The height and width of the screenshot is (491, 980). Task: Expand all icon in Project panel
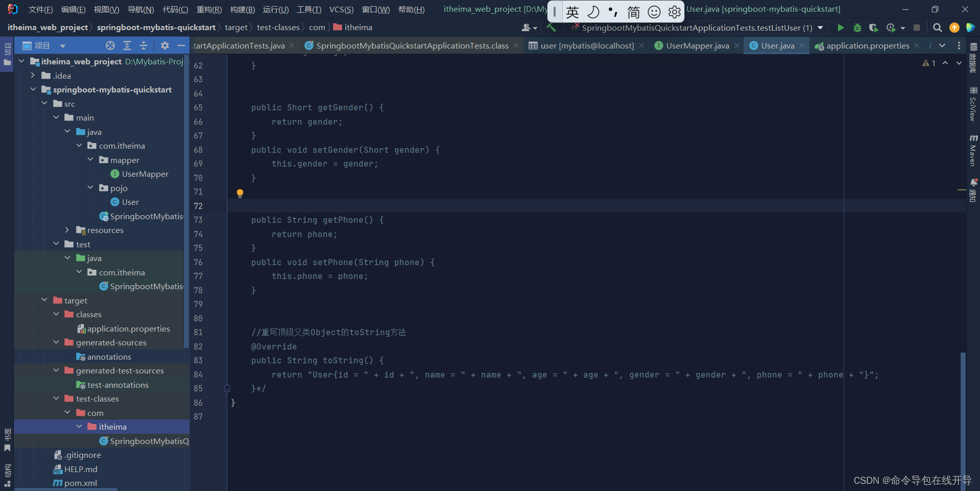(127, 45)
